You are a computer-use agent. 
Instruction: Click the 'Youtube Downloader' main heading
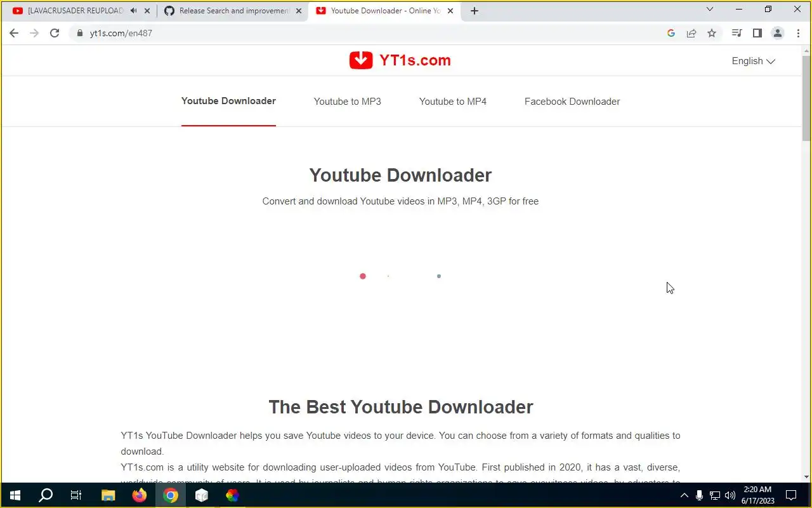click(x=400, y=175)
